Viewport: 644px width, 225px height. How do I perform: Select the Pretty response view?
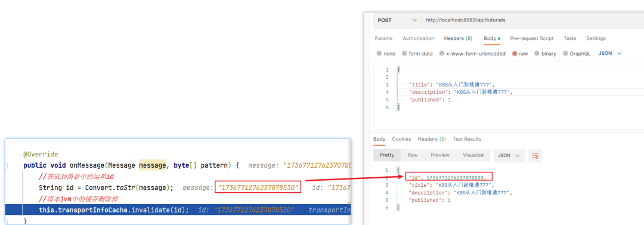point(387,155)
